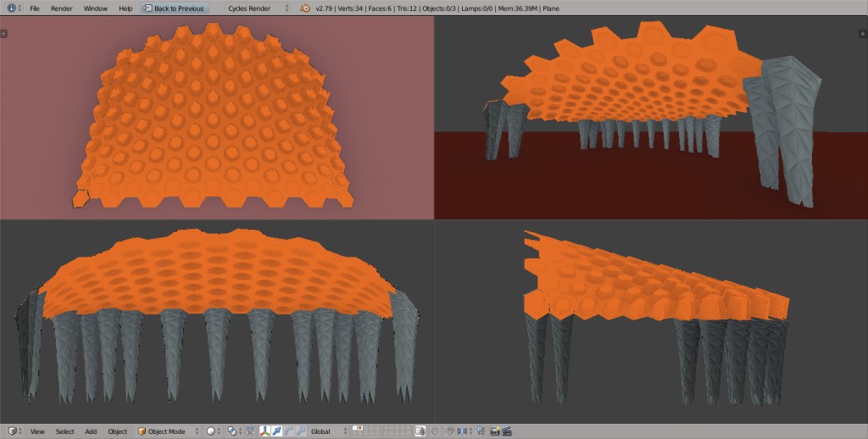Viewport: 868px width, 439px height.
Task: Click the OpenGL render animation clapper icon
Action: coord(507,431)
